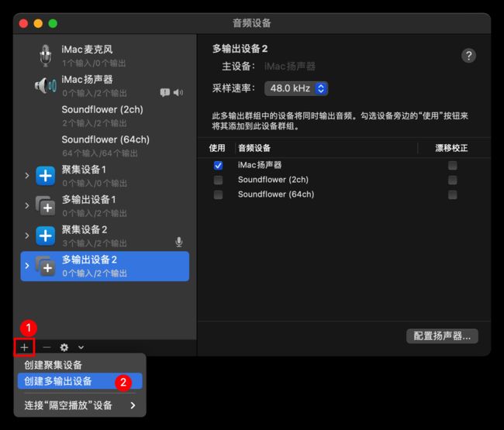Open 连接"隔空播放"设备 submenu
The height and width of the screenshot is (430, 504).
(80, 405)
